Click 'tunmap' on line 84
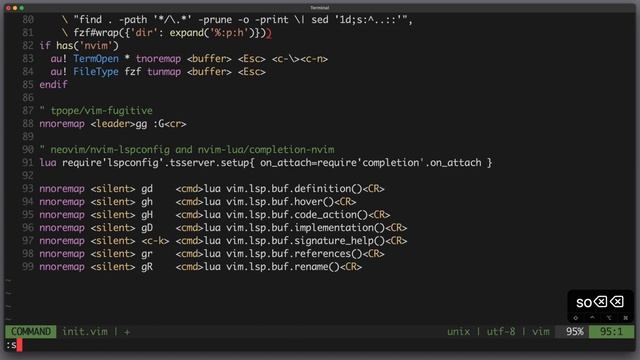The width and height of the screenshot is (640, 360). 164,71
